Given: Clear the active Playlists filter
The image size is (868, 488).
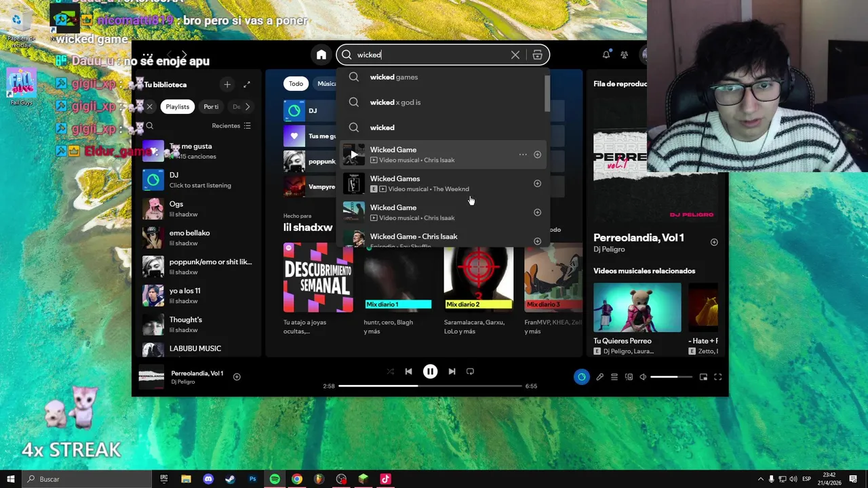Looking at the screenshot, I should click(149, 106).
